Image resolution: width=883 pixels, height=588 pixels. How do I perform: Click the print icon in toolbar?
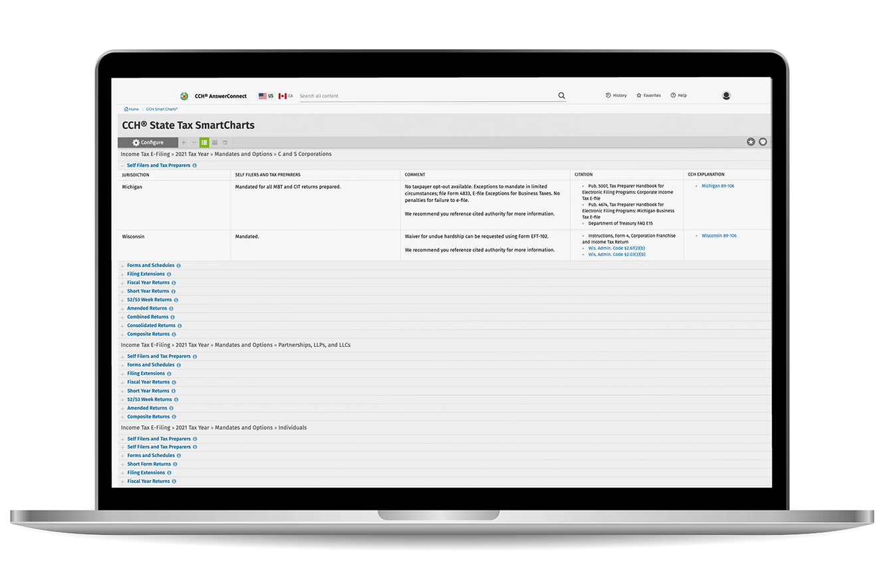click(x=763, y=142)
